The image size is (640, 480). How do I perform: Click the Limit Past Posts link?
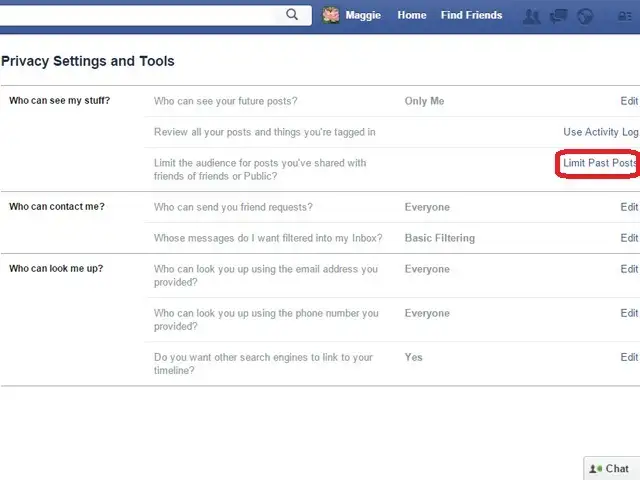(x=599, y=163)
